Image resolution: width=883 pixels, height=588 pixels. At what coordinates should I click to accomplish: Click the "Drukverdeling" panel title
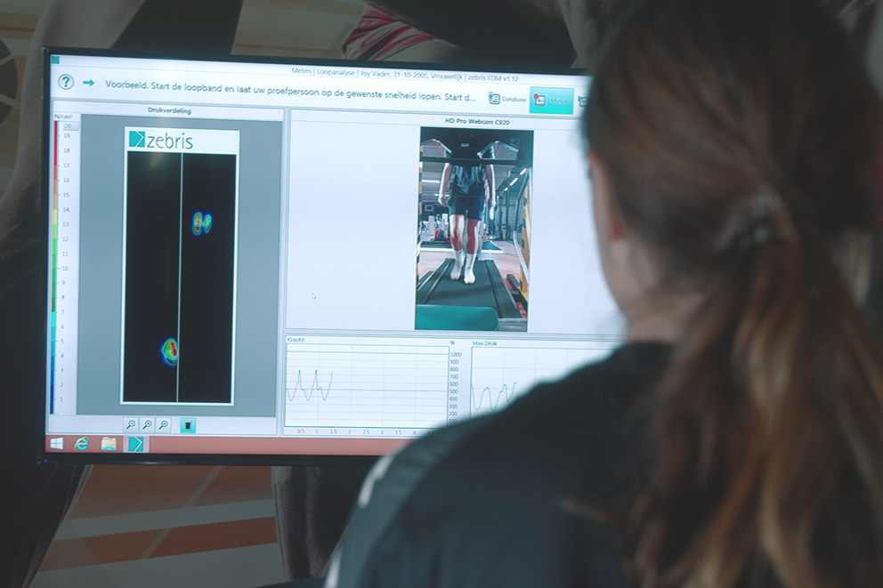[x=169, y=110]
